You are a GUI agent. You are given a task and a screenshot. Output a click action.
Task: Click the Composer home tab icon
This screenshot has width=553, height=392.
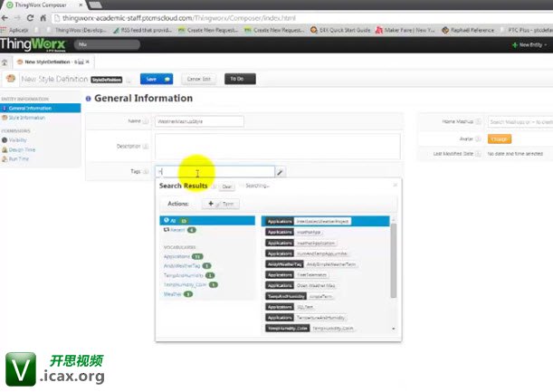coord(5,62)
